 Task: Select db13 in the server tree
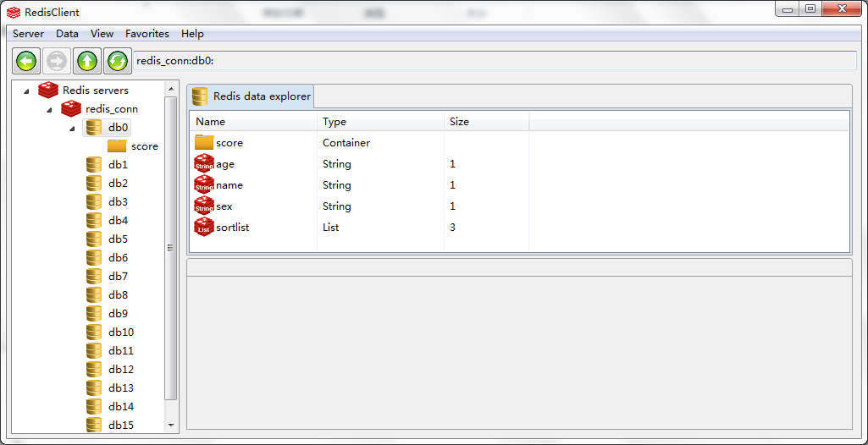pos(121,388)
